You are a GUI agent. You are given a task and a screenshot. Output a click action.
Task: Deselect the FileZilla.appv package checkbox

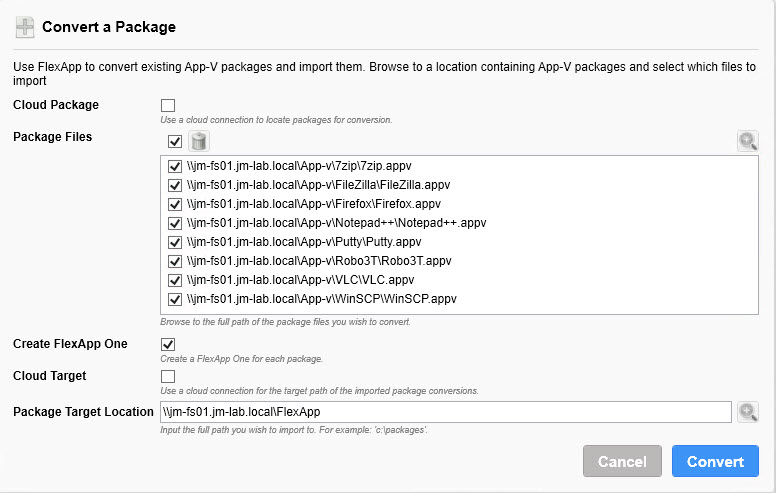pos(175,185)
